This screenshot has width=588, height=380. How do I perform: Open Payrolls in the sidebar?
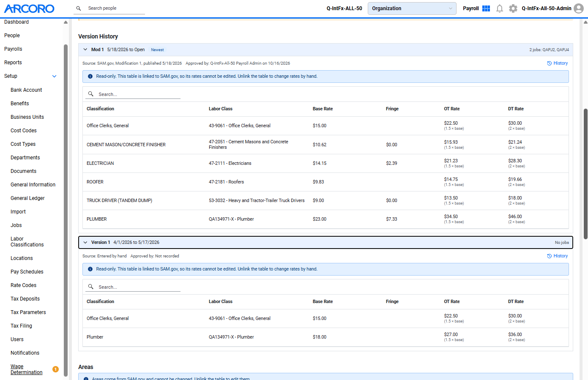pyautogui.click(x=13, y=49)
